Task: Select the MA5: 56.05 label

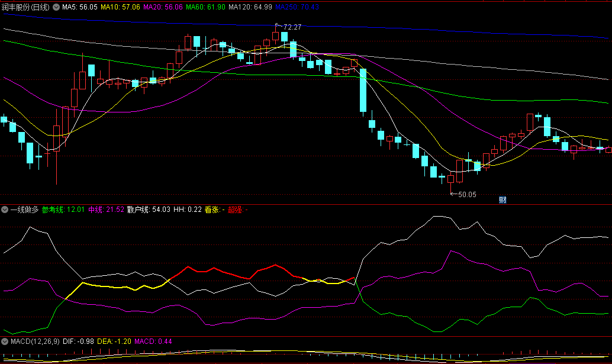Action: pyautogui.click(x=80, y=7)
